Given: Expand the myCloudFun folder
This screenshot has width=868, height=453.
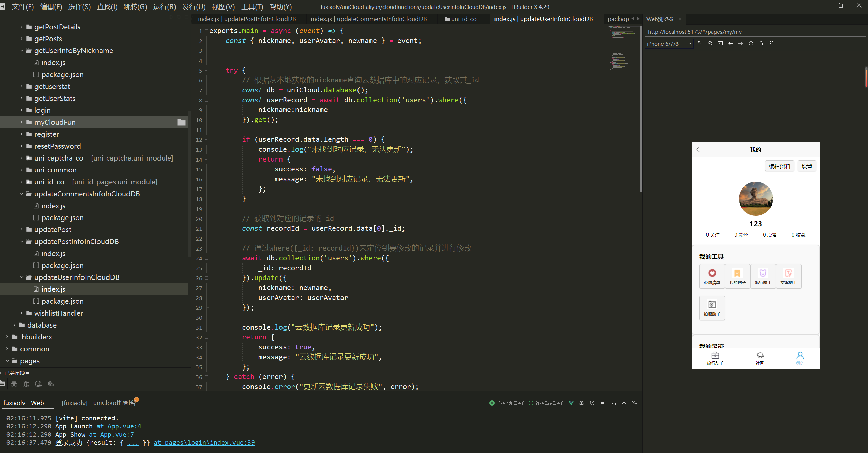Looking at the screenshot, I should click(x=21, y=122).
